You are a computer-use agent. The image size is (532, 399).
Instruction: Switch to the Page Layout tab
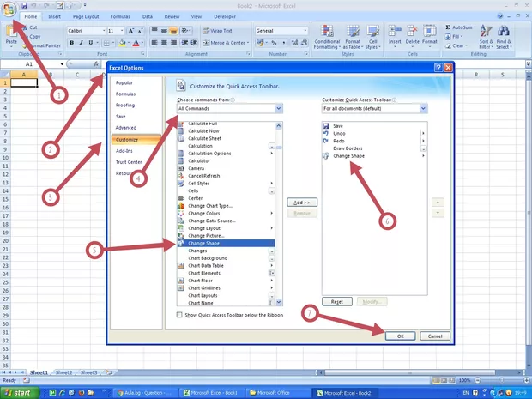[86, 16]
